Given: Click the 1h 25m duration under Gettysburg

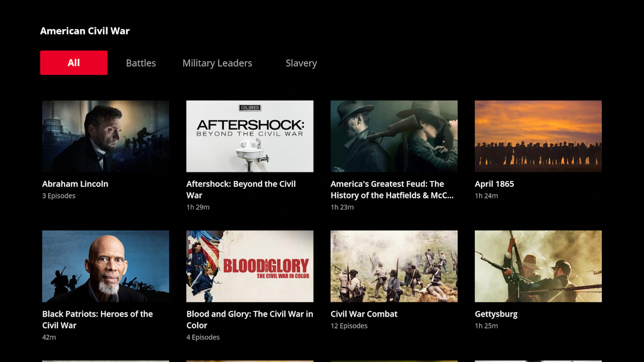Looking at the screenshot, I should pos(486,326).
